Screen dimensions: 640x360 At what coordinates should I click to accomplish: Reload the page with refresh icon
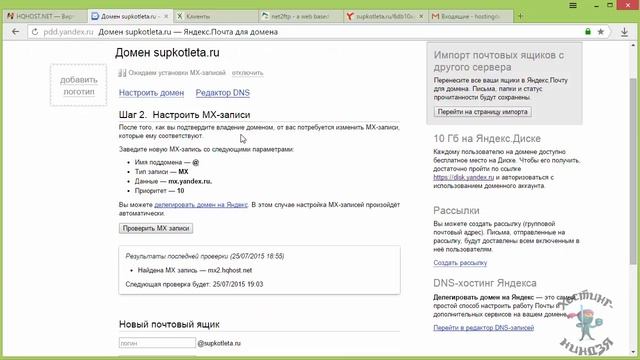pos(35,32)
